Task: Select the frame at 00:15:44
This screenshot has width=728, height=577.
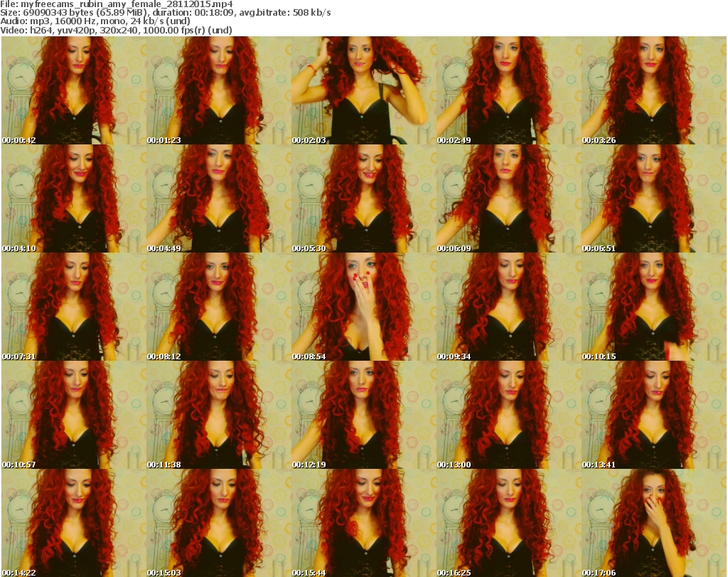Action: (364, 523)
